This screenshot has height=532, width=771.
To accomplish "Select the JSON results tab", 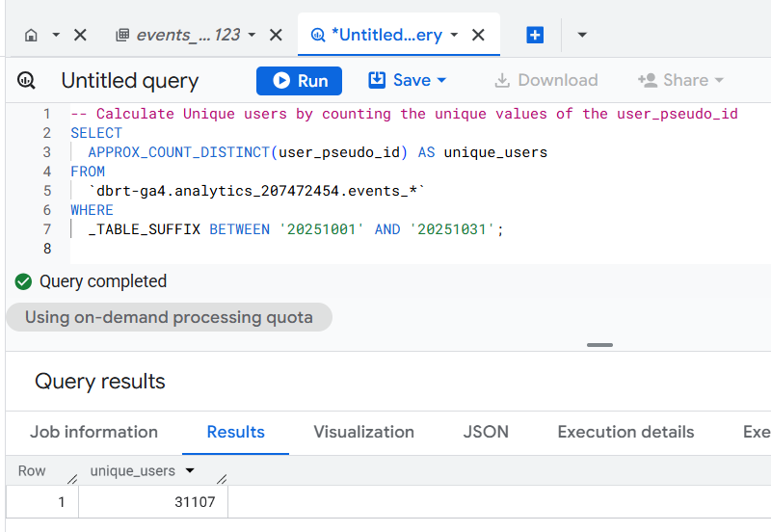I will pos(486,432).
